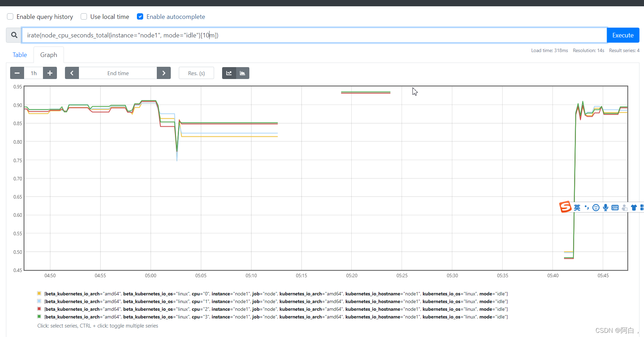644x337 pixels.
Task: Show unstacked line graph
Action: [x=229, y=73]
